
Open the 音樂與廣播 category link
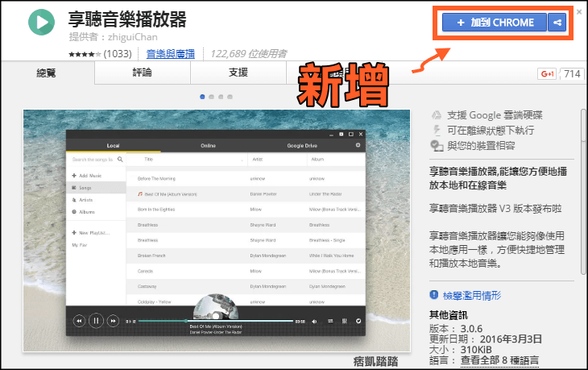point(170,54)
